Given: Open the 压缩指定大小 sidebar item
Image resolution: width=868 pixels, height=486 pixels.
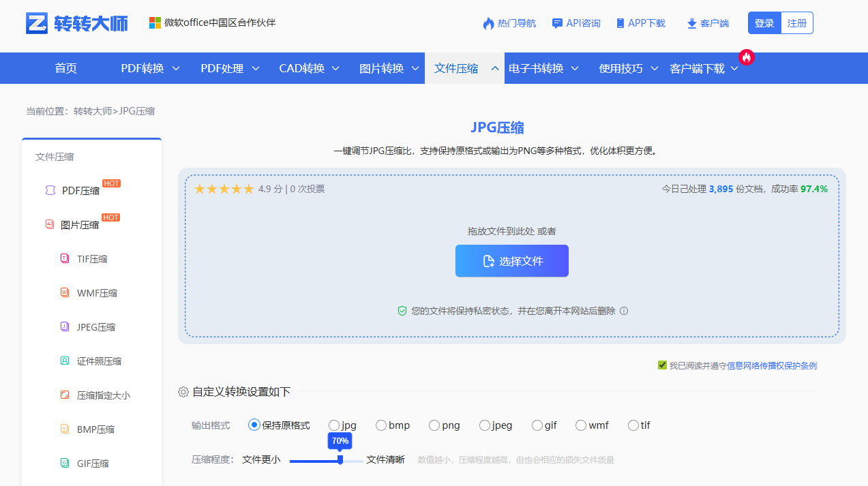Looking at the screenshot, I should [104, 395].
